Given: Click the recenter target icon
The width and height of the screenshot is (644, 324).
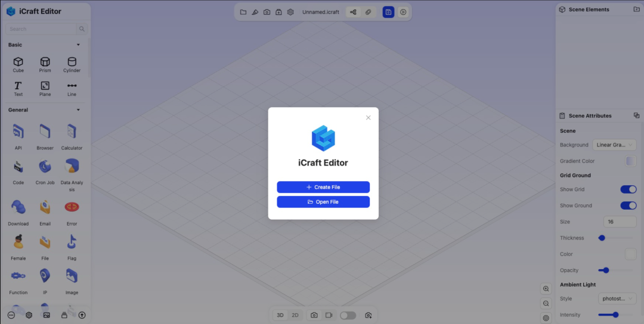Looking at the screenshot, I should coord(546,318).
